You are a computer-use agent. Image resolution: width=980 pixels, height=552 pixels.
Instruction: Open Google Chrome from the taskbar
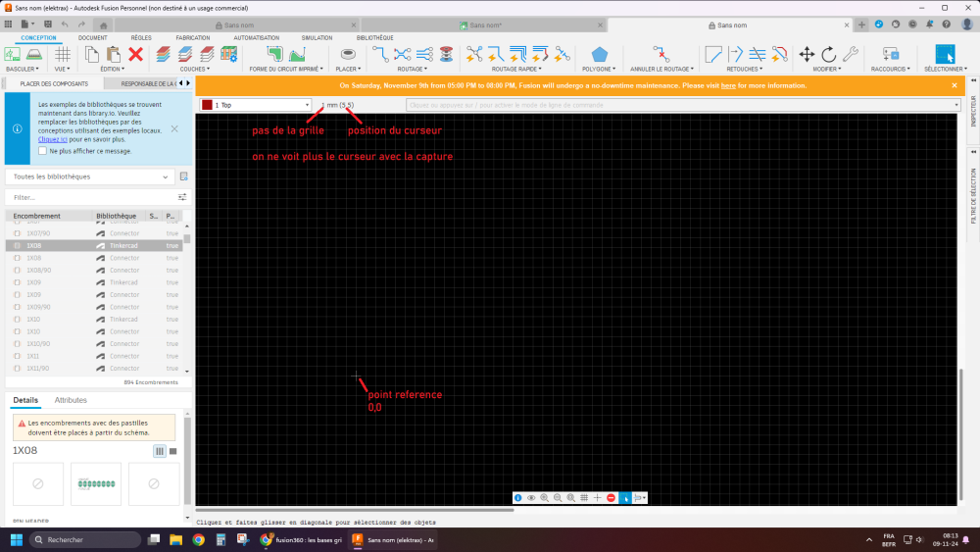point(198,540)
